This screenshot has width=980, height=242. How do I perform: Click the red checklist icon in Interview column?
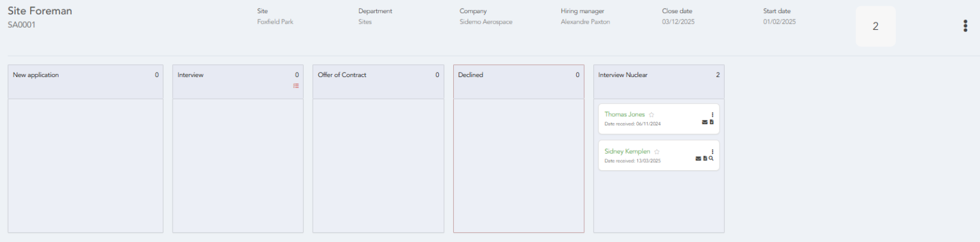coord(296,86)
